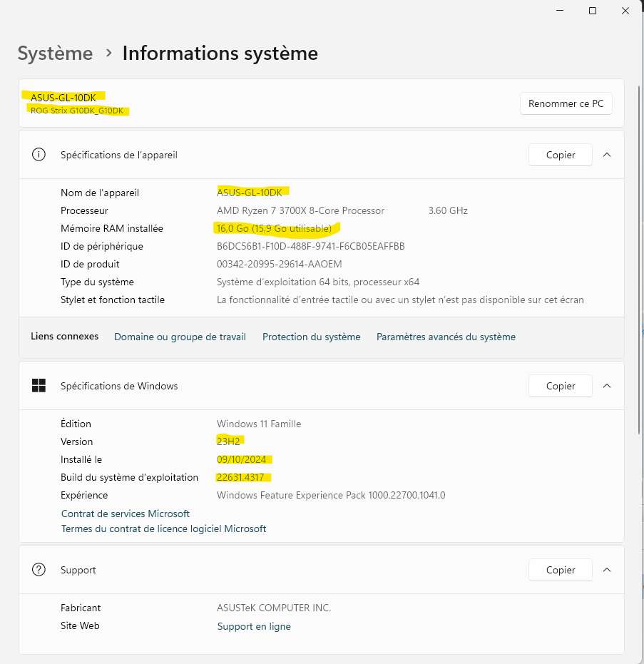Screen dimensions: 644x664
Task: Maximize the settings window
Action: click(593, 11)
